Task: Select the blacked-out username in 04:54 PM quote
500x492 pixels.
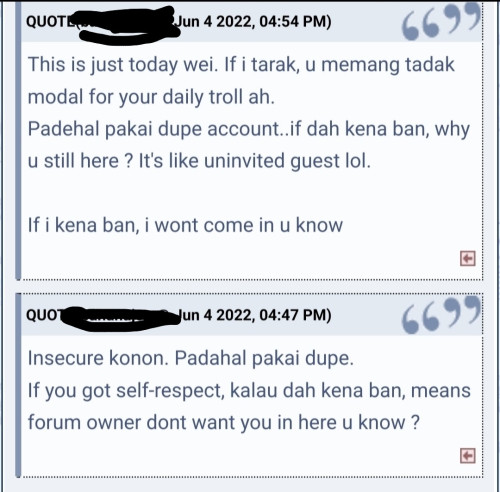Action: pyautogui.click(x=127, y=25)
